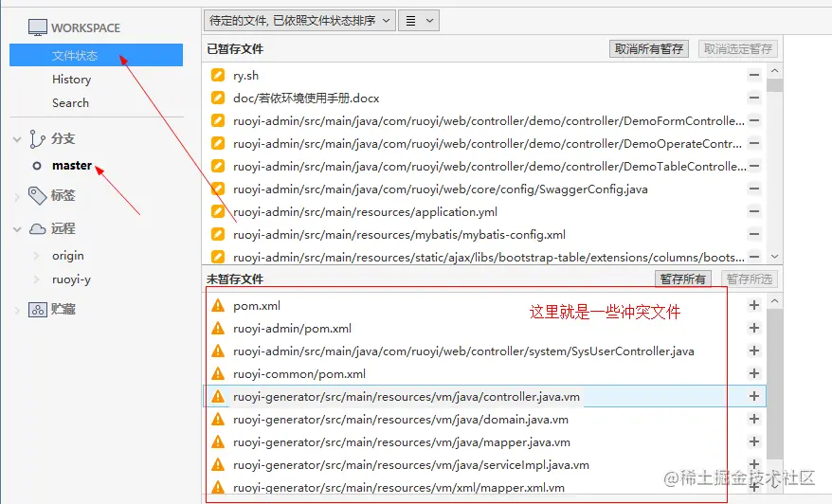Viewport: 832px width, 504px height.
Task: Select the unstaged vm/xml/mapper.xml.vm file row
Action: point(484,487)
